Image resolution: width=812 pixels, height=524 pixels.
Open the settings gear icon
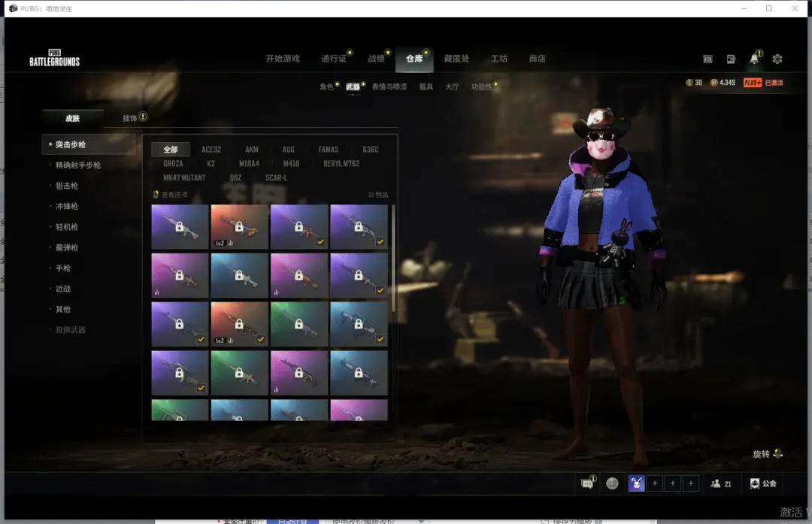tap(777, 59)
